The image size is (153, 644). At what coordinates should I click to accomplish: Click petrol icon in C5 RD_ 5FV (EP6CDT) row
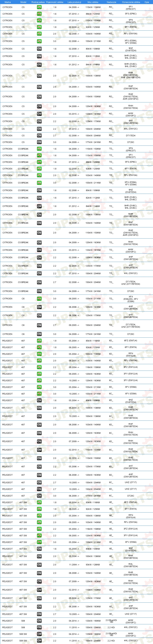(x=39, y=7)
